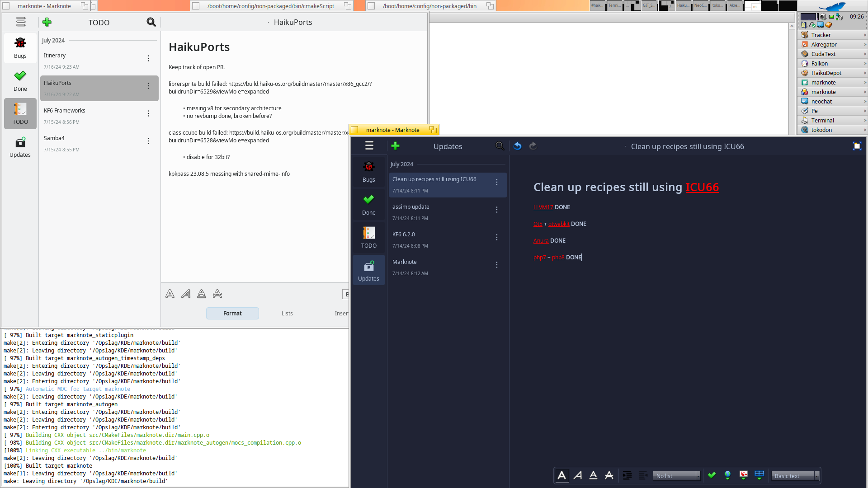Select the non-packaged/bin window tab
This screenshot has height=488, width=868.
click(x=430, y=6)
